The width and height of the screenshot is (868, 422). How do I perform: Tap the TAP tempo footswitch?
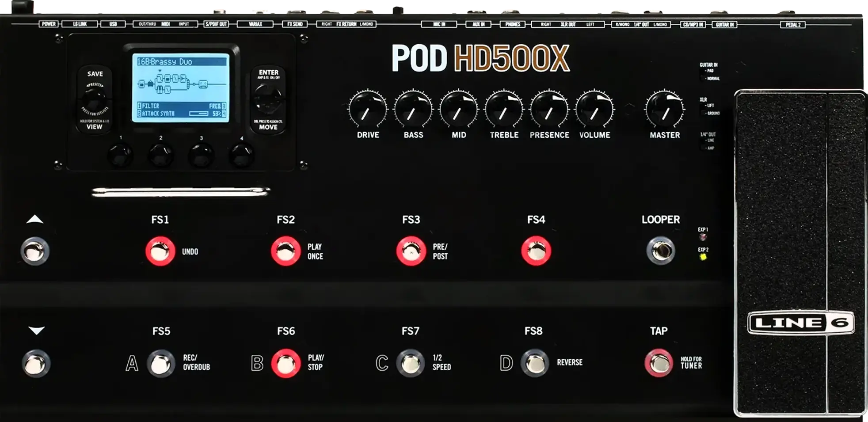tap(659, 363)
